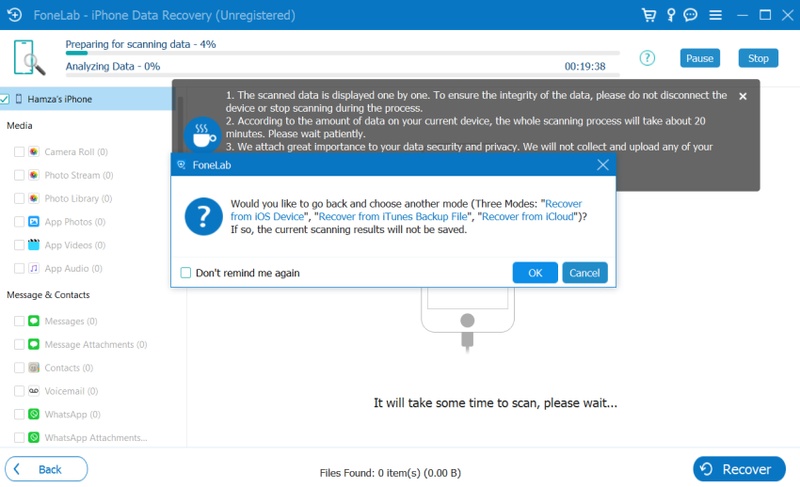The width and height of the screenshot is (800, 487).
Task: Click the register key icon
Action: [671, 15]
